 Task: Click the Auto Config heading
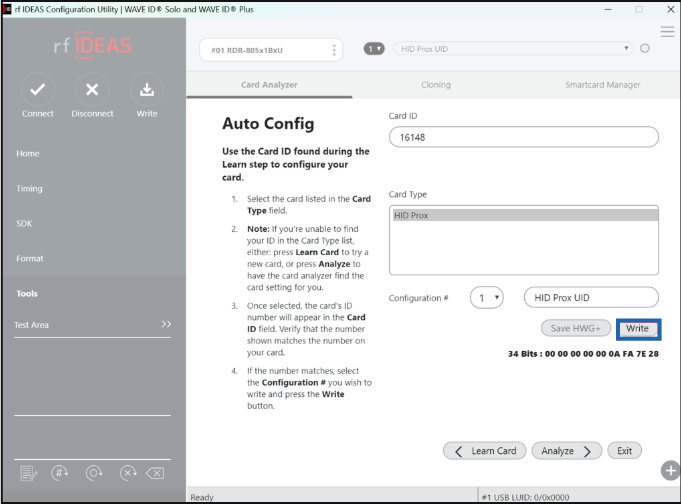(x=268, y=124)
